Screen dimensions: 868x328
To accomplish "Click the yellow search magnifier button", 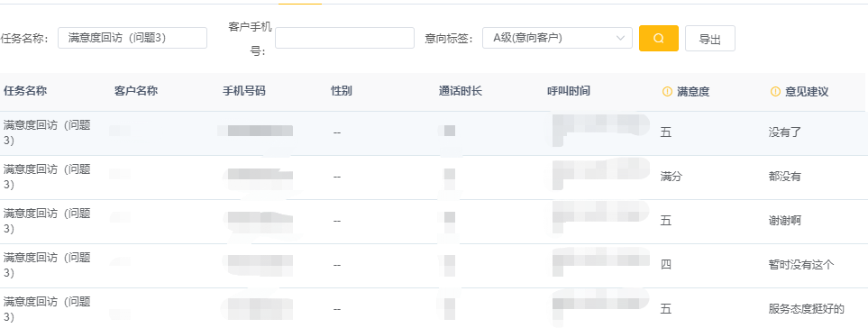I will click(658, 38).
